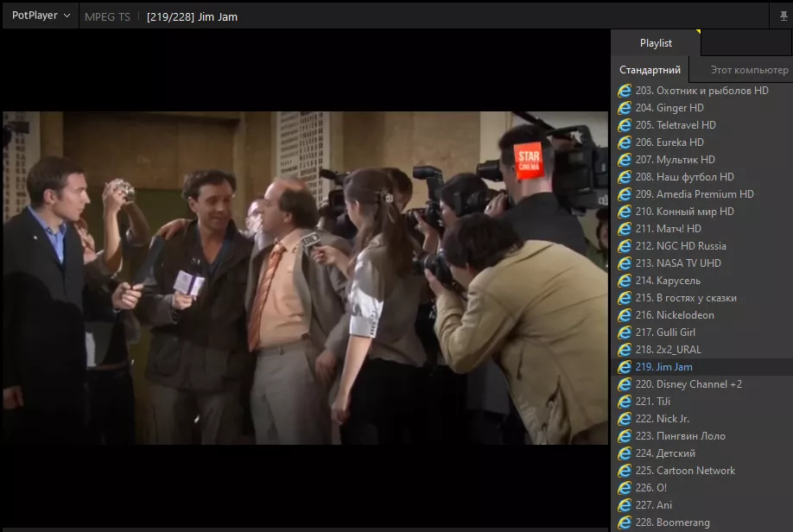Screen dimensions: 793x532
Task: Click the icon beside 217. Gulli Girl
Action: tap(625, 332)
